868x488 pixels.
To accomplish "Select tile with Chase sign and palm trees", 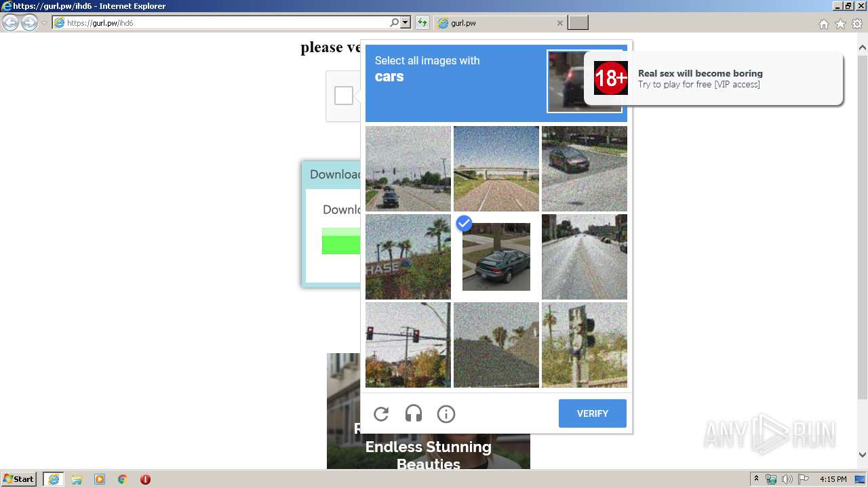I will point(408,257).
